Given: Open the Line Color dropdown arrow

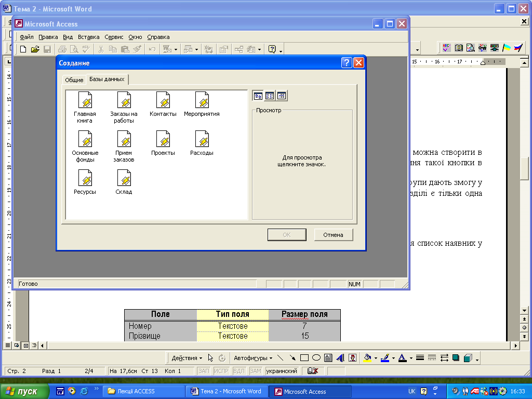Looking at the screenshot, I should (x=393, y=358).
